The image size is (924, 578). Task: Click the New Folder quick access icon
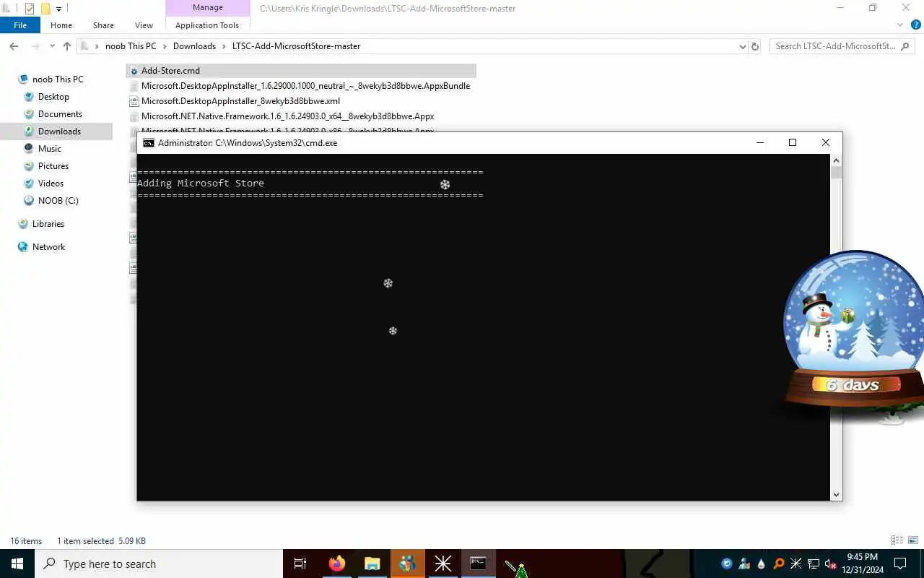pyautogui.click(x=45, y=9)
